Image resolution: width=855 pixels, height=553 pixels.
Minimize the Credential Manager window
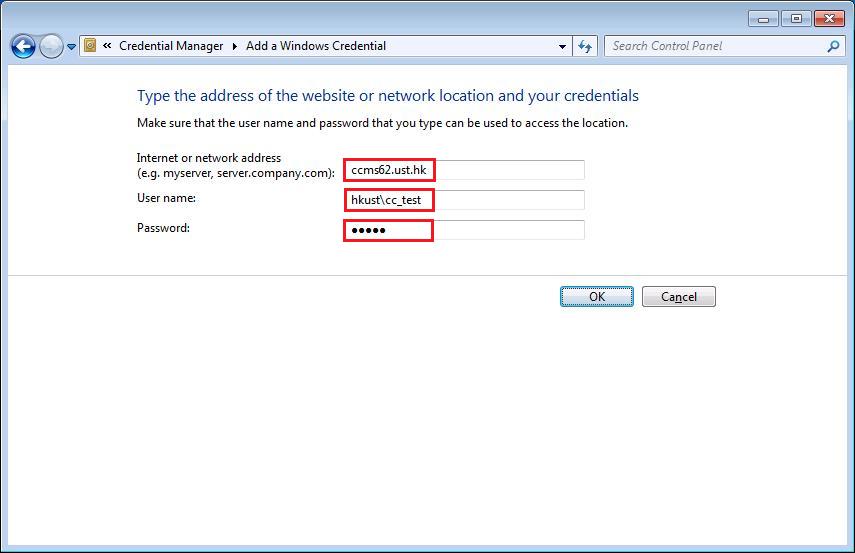click(x=763, y=18)
